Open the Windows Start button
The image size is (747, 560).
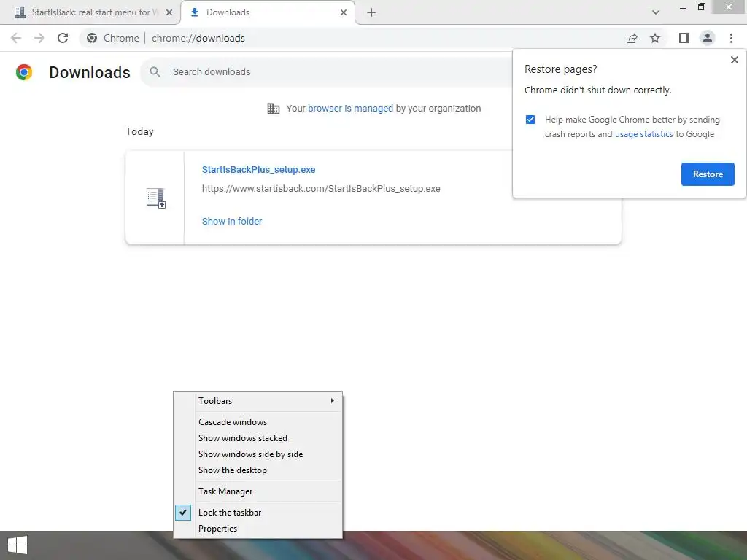pyautogui.click(x=18, y=545)
